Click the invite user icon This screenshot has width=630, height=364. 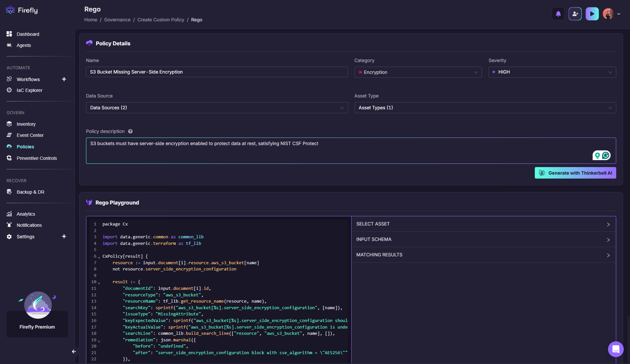click(575, 14)
